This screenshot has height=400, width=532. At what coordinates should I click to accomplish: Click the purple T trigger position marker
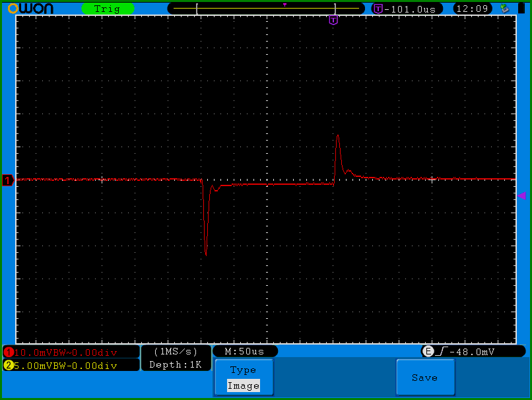point(333,20)
